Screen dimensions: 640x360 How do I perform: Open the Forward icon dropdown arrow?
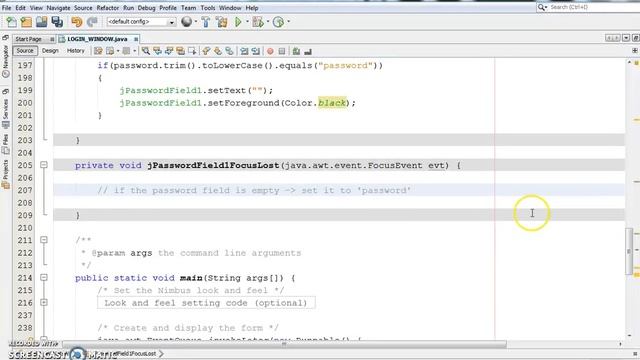(135, 51)
